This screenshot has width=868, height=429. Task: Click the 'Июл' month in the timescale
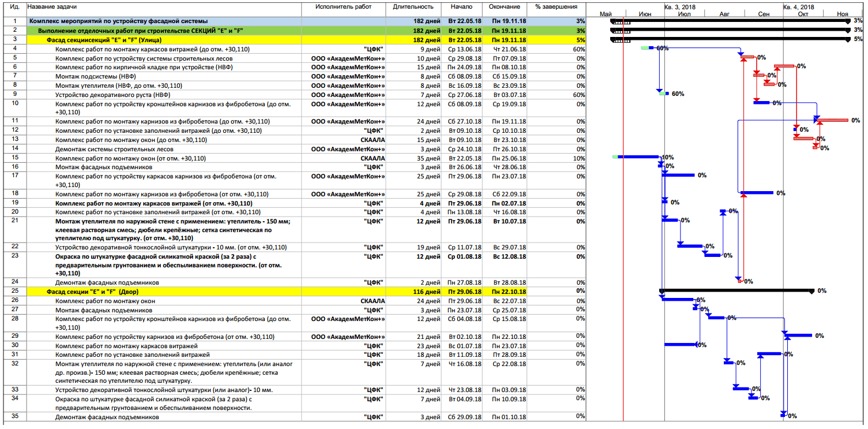[685, 13]
